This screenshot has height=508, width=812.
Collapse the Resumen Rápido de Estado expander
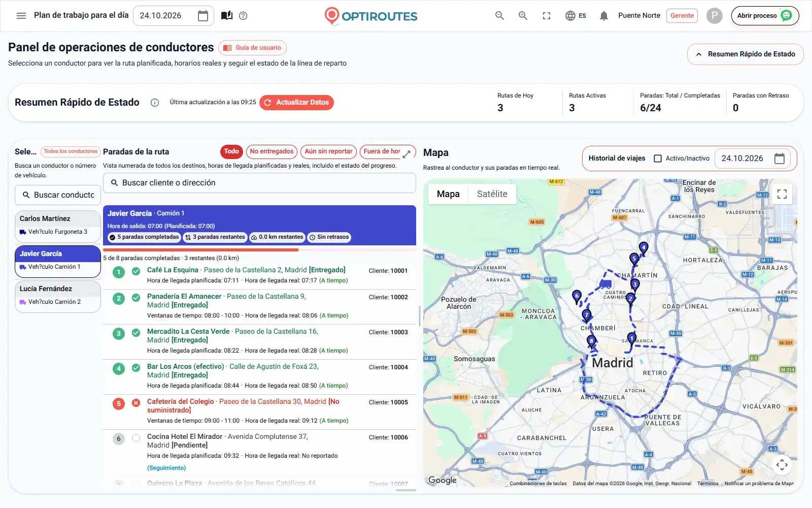click(745, 54)
